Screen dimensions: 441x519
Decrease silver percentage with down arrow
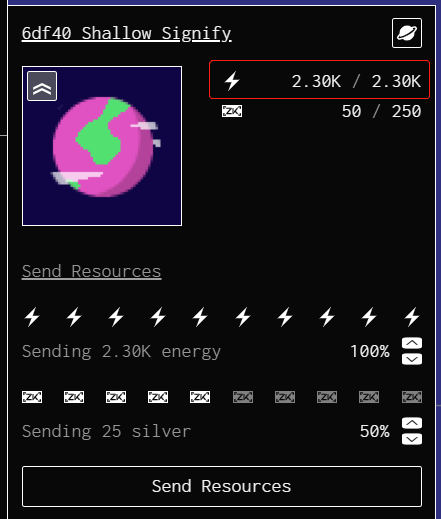[412, 439]
